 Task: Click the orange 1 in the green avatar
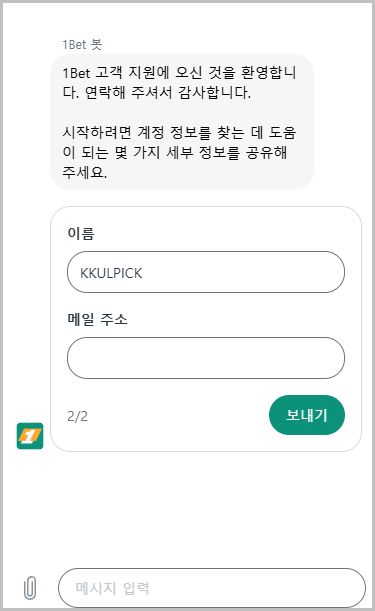click(30, 436)
